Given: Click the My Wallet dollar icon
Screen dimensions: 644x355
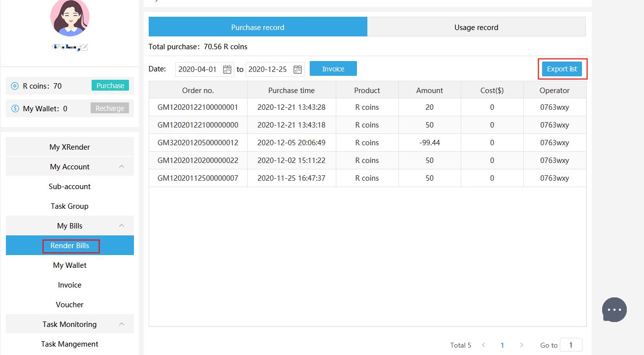Looking at the screenshot, I should (x=15, y=108).
